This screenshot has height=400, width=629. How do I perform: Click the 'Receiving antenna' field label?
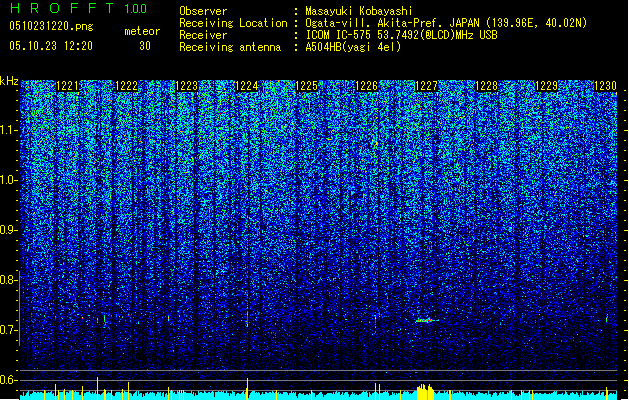(230, 47)
